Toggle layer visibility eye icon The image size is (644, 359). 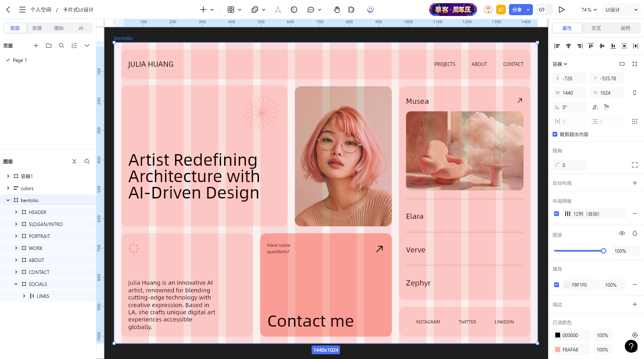tap(622, 233)
